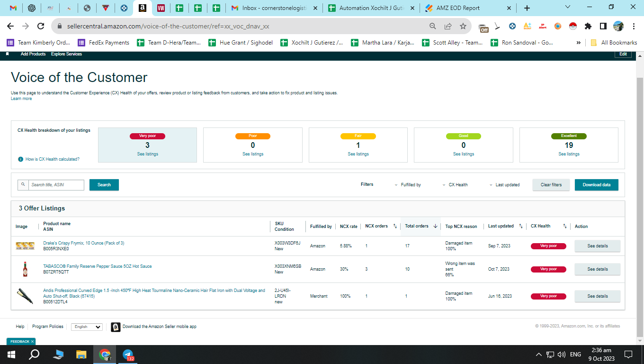
Task: Click the Search title, ASIN input field
Action: (x=56, y=185)
